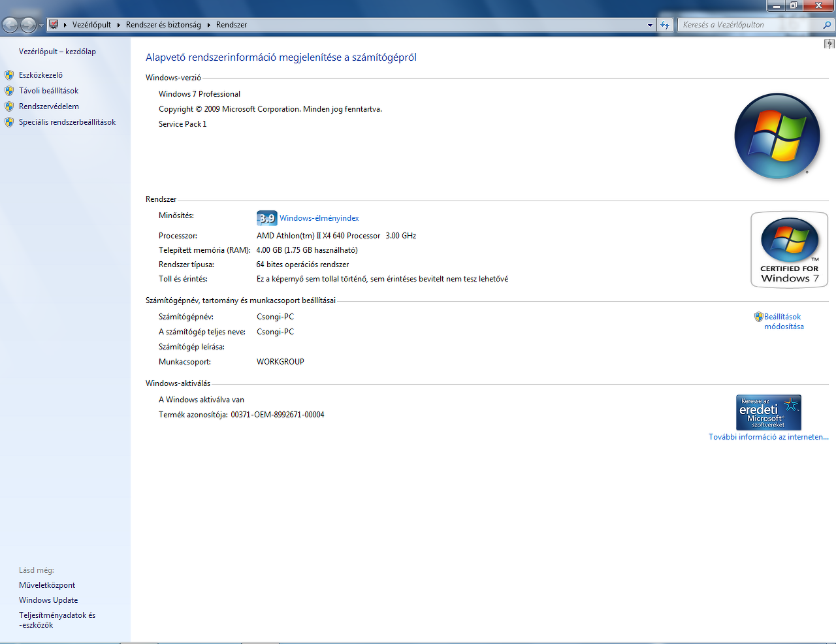The height and width of the screenshot is (644, 836).
Task: Open Rendszervédelem in the sidebar
Action: click(49, 106)
